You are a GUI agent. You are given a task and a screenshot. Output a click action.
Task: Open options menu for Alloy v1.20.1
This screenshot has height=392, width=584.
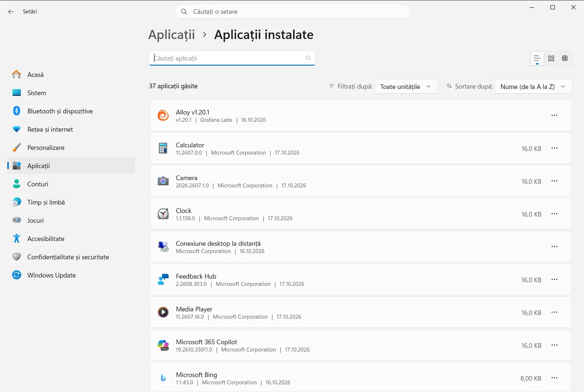tap(554, 115)
